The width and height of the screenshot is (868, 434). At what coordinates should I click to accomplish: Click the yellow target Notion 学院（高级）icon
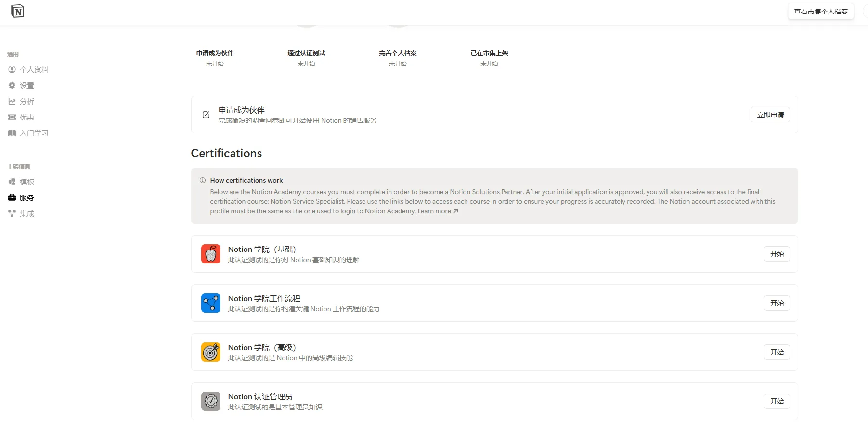pyautogui.click(x=211, y=352)
